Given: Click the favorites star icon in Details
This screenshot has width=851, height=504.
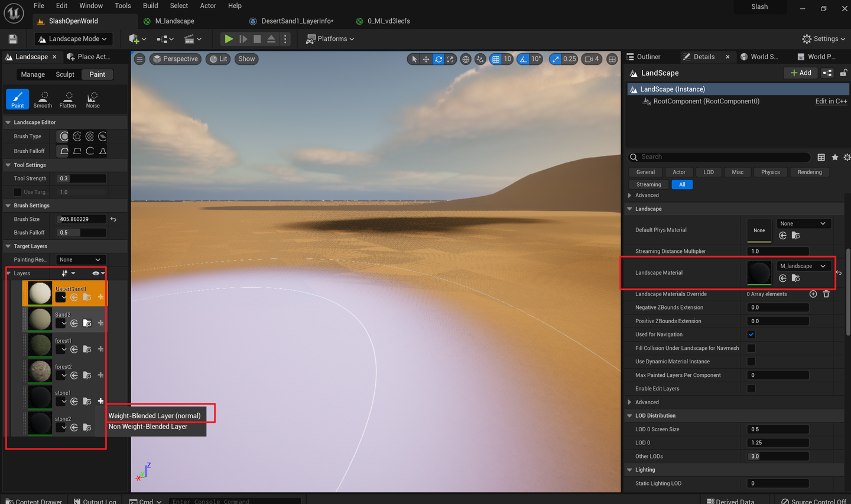Looking at the screenshot, I should point(835,157).
